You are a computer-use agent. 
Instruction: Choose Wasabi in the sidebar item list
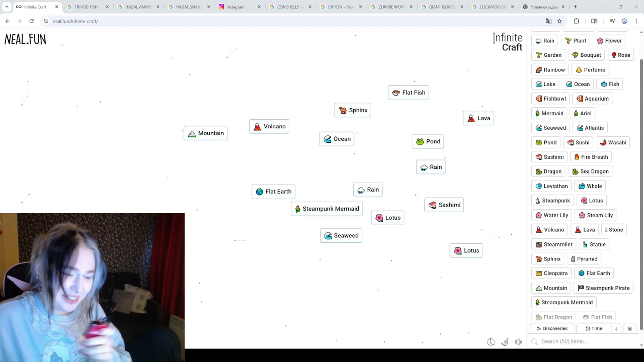[x=613, y=142]
